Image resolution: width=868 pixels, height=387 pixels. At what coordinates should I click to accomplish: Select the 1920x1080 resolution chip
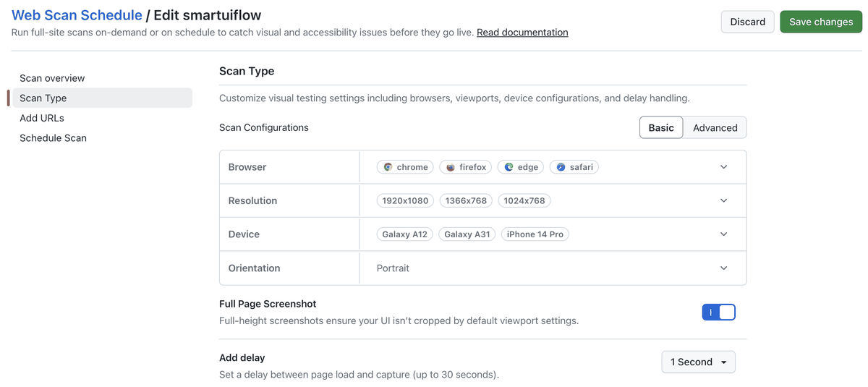pyautogui.click(x=405, y=200)
